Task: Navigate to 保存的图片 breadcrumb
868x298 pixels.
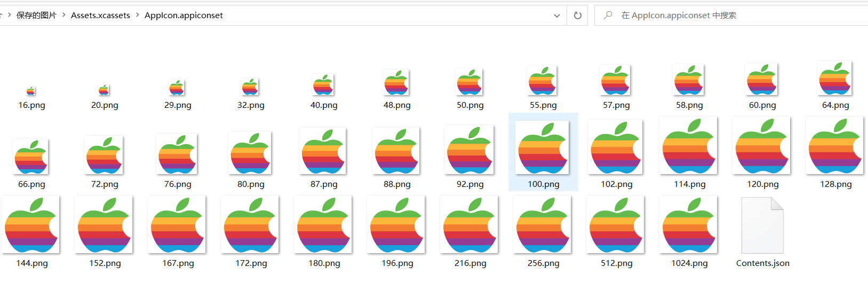Action: pos(36,15)
